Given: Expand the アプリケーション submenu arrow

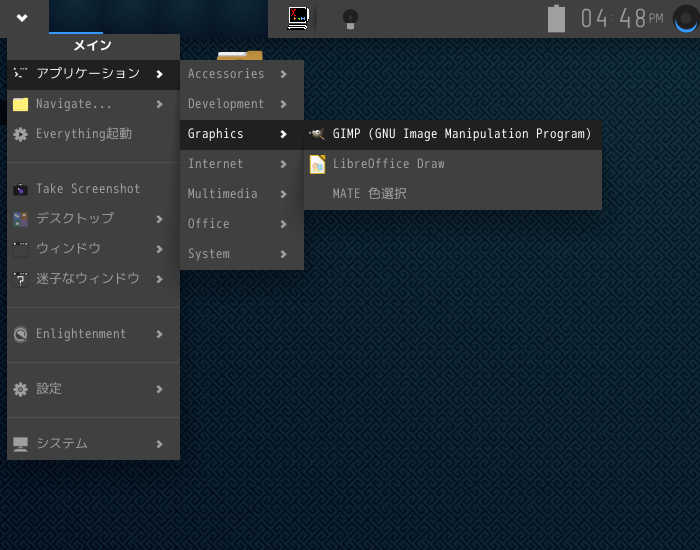Looking at the screenshot, I should 159,74.
